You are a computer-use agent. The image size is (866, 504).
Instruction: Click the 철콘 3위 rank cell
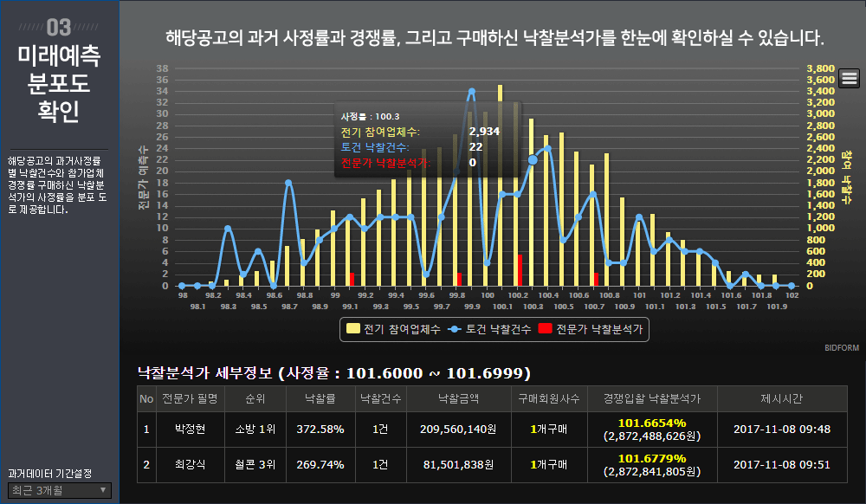pos(255,465)
